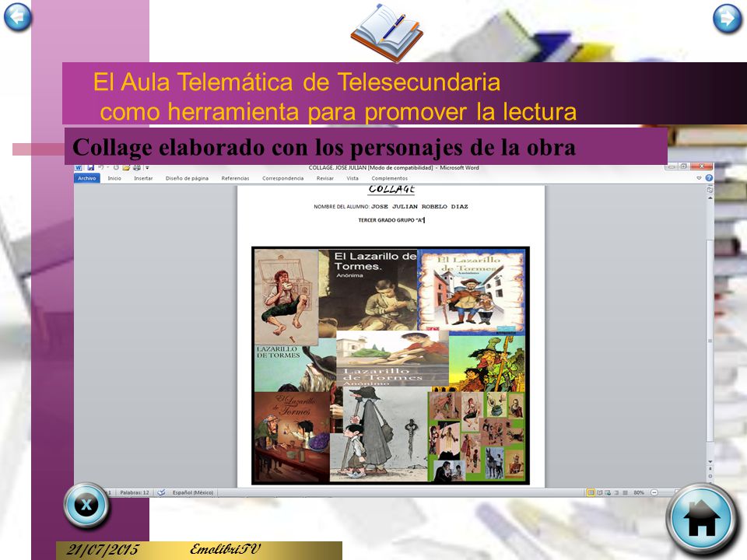Click the ruler toggle icon above scrollbar

tap(710, 189)
